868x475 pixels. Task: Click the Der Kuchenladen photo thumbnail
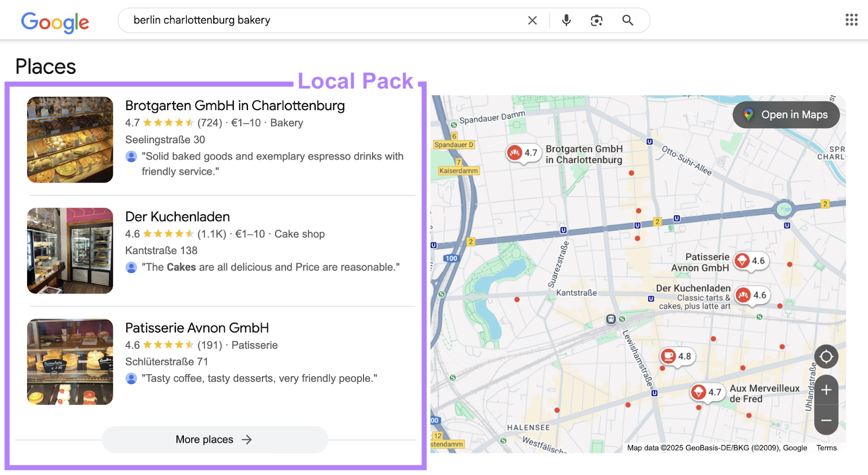tap(70, 251)
